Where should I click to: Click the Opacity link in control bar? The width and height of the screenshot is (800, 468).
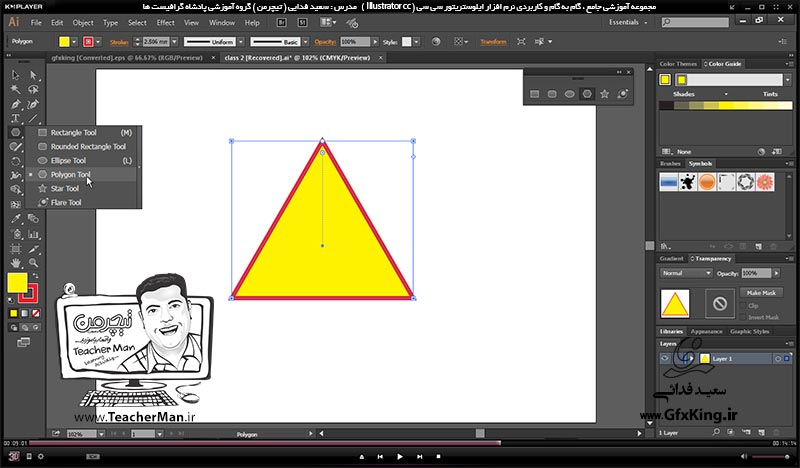(325, 42)
